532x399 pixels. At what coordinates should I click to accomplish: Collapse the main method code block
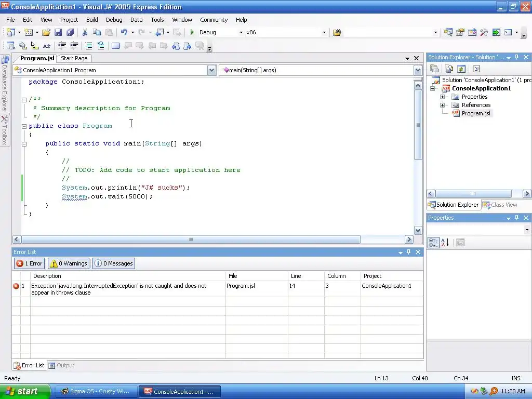tap(24, 144)
